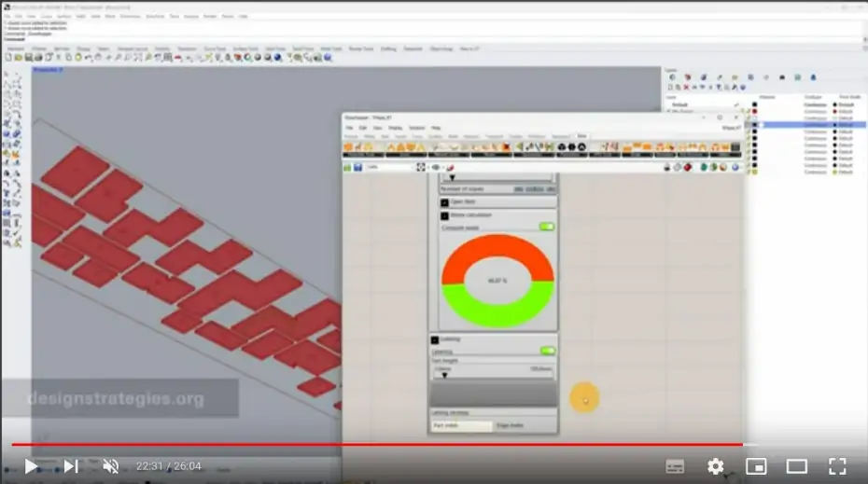Click the green color swatch on last layer
This screenshot has width=868, height=484.
[x=754, y=172]
